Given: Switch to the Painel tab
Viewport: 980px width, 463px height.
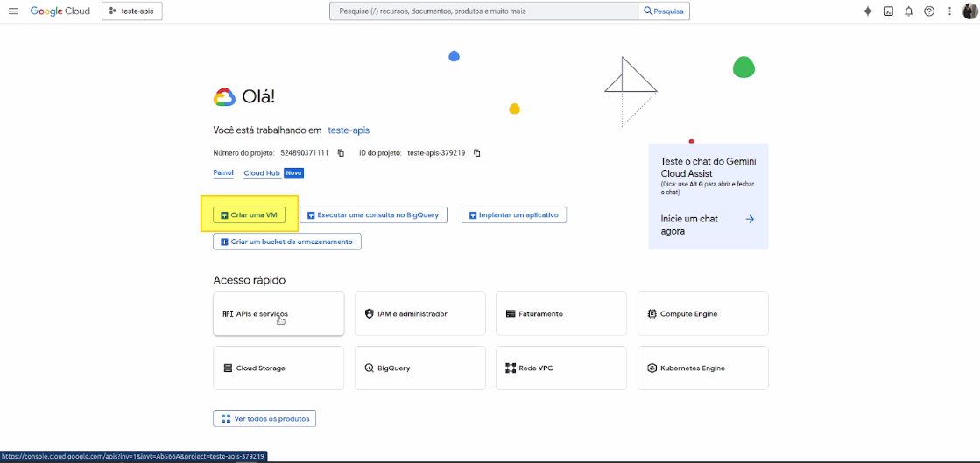Looking at the screenshot, I should tap(223, 173).
